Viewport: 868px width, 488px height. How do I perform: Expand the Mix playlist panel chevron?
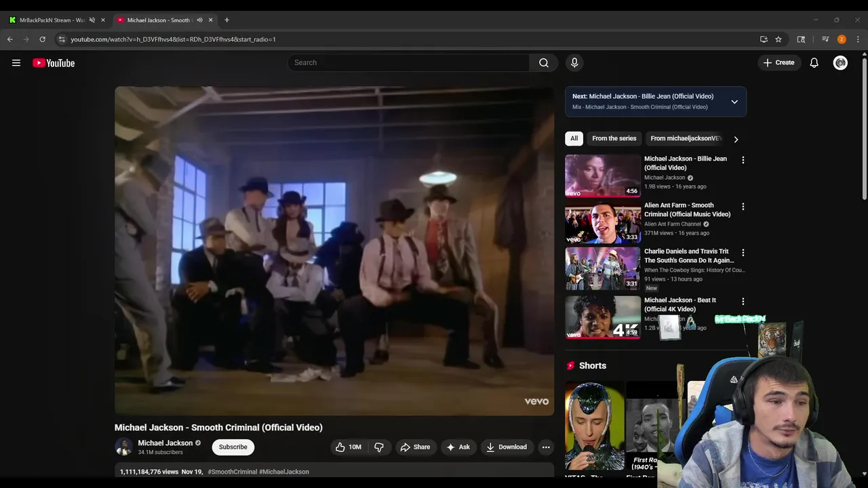point(734,102)
